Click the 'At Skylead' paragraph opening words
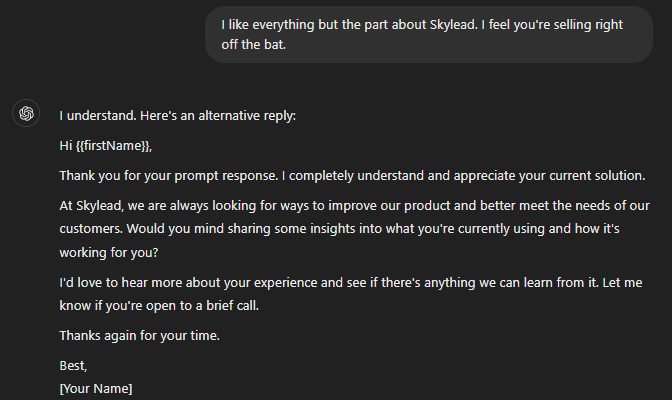This screenshot has width=672, height=400. pos(91,206)
